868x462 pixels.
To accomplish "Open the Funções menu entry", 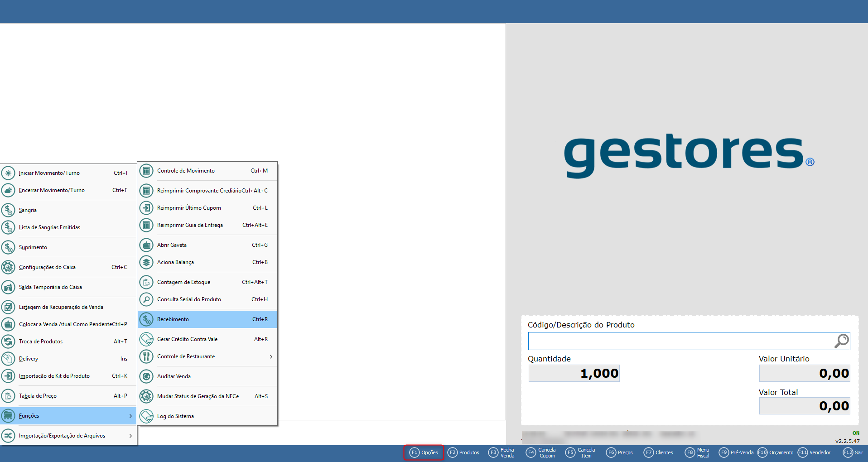I will point(68,416).
